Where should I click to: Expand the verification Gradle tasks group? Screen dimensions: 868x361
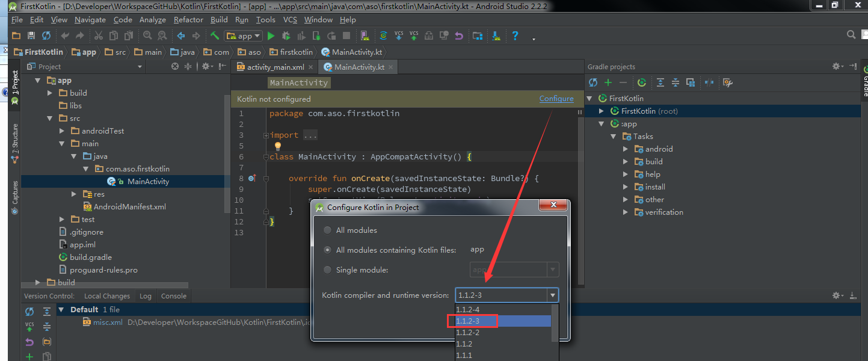click(x=626, y=212)
